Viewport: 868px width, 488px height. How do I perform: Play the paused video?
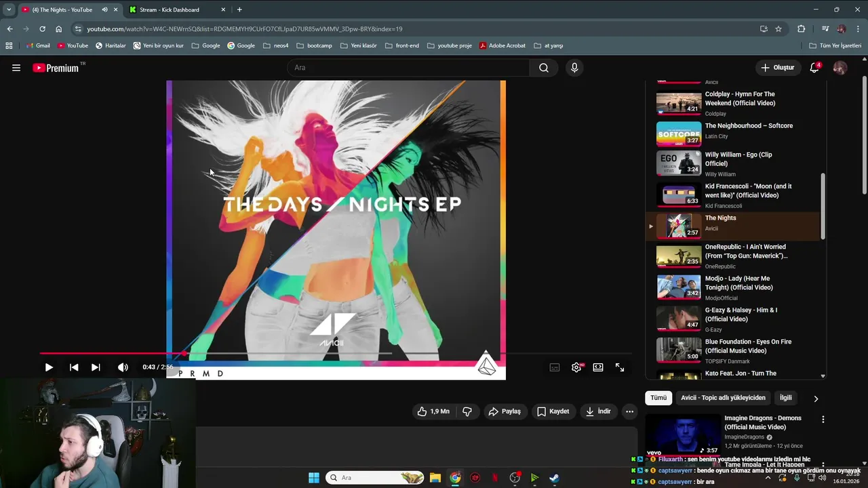(49, 367)
